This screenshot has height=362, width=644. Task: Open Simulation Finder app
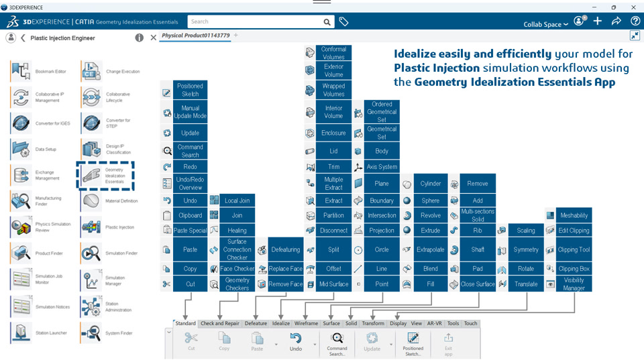[91, 253]
